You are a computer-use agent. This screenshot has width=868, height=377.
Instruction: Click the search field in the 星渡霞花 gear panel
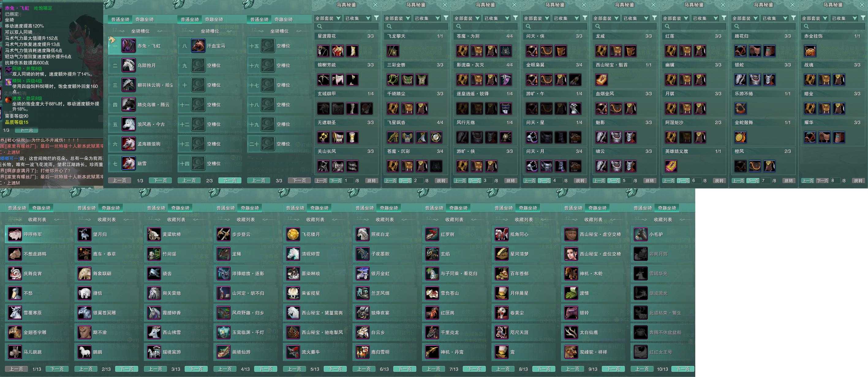pos(347,26)
